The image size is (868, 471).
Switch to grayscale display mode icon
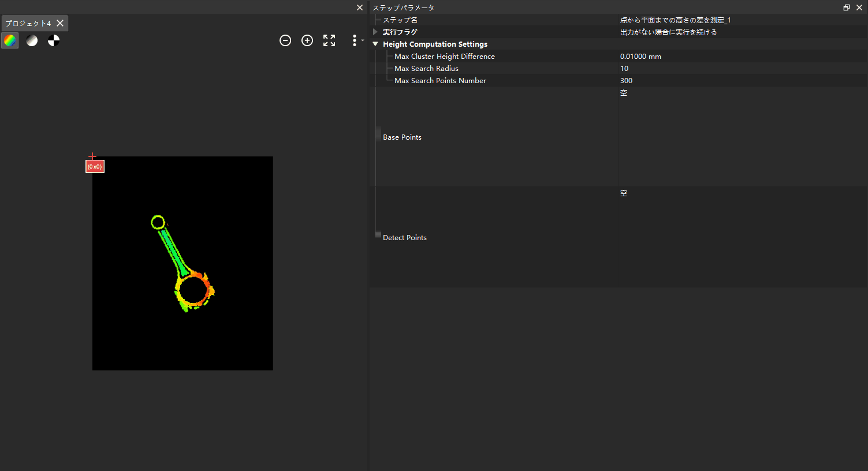[x=32, y=40]
